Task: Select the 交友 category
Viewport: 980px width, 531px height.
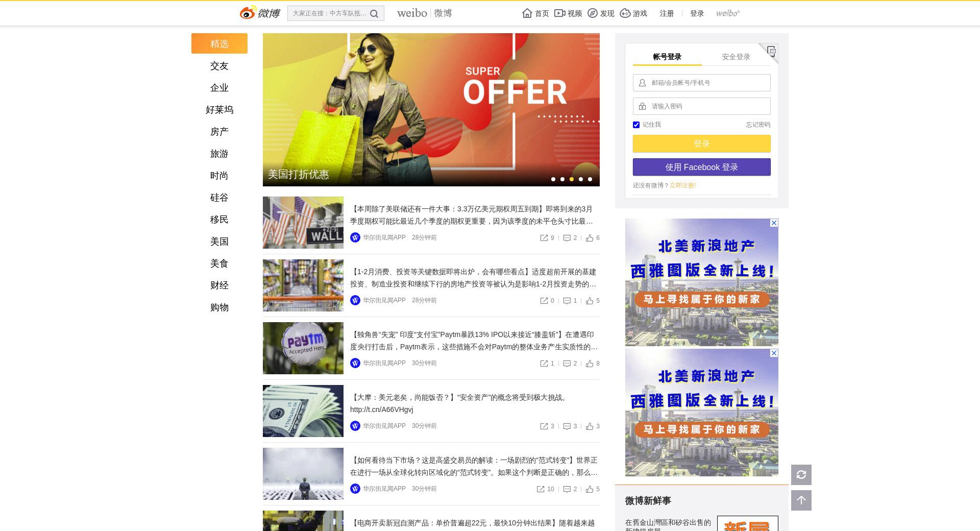Action: point(219,66)
